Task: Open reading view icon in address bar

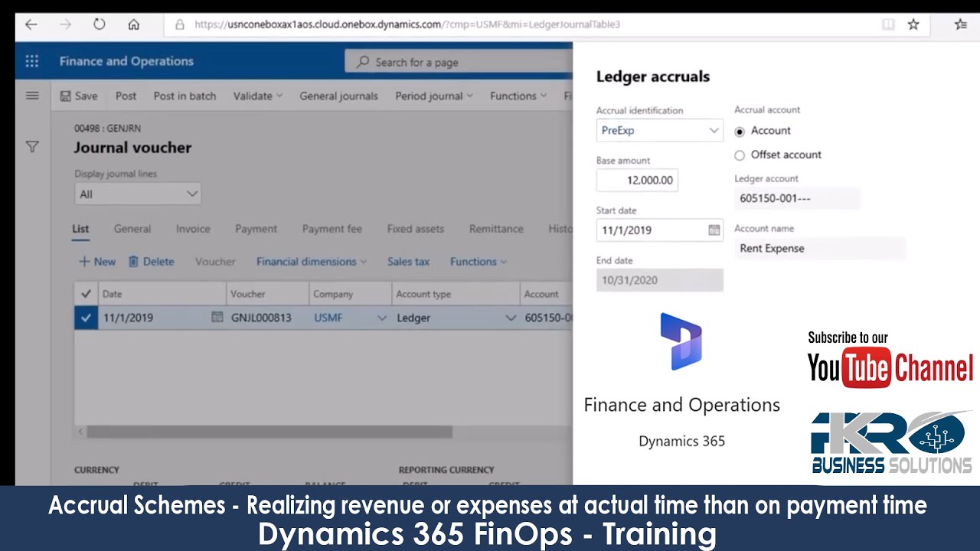Action: (x=888, y=24)
